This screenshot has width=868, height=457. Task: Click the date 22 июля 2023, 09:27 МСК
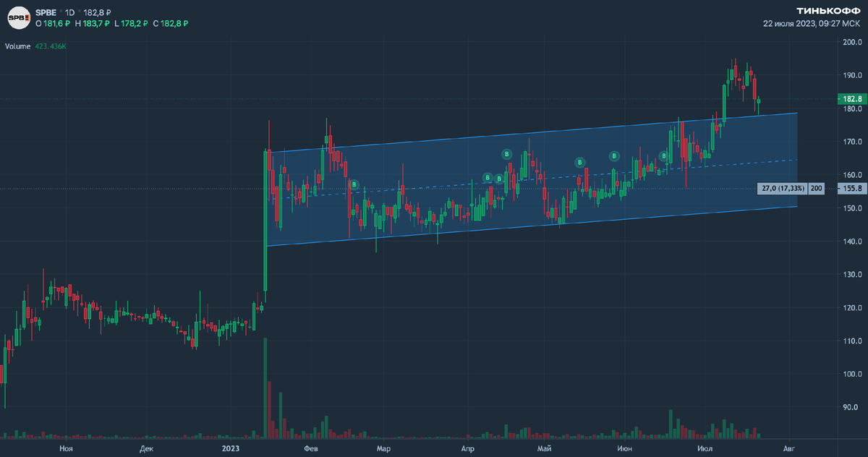[812, 23]
